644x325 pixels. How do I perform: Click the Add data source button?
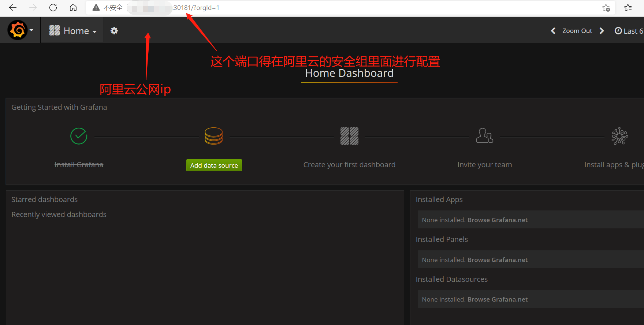214,165
